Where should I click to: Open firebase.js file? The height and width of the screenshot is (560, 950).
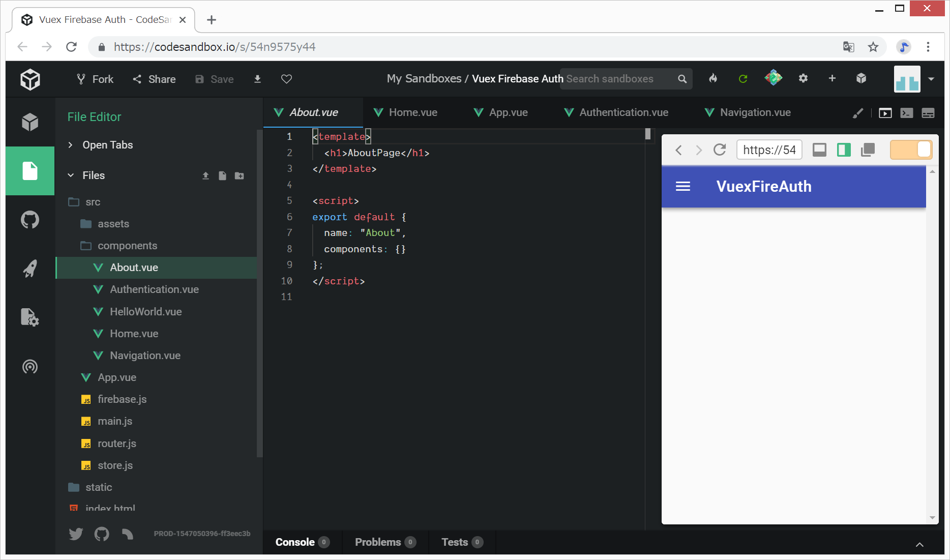[x=156, y=399]
